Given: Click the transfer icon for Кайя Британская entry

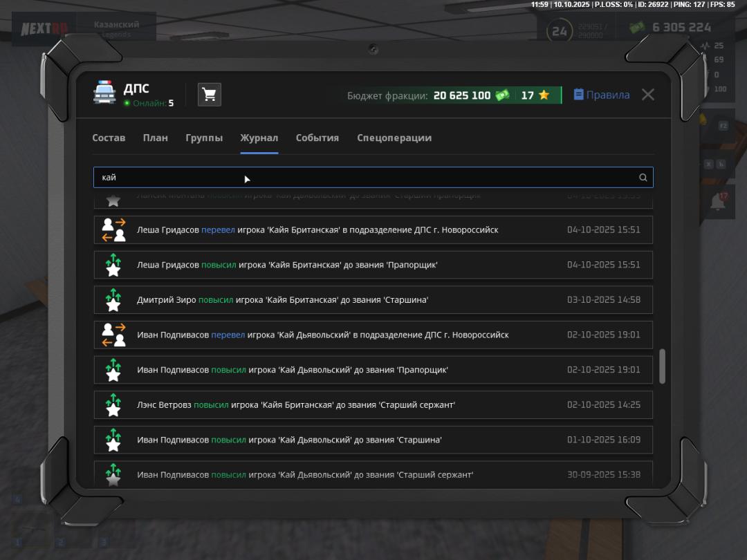Looking at the screenshot, I should pos(113,230).
